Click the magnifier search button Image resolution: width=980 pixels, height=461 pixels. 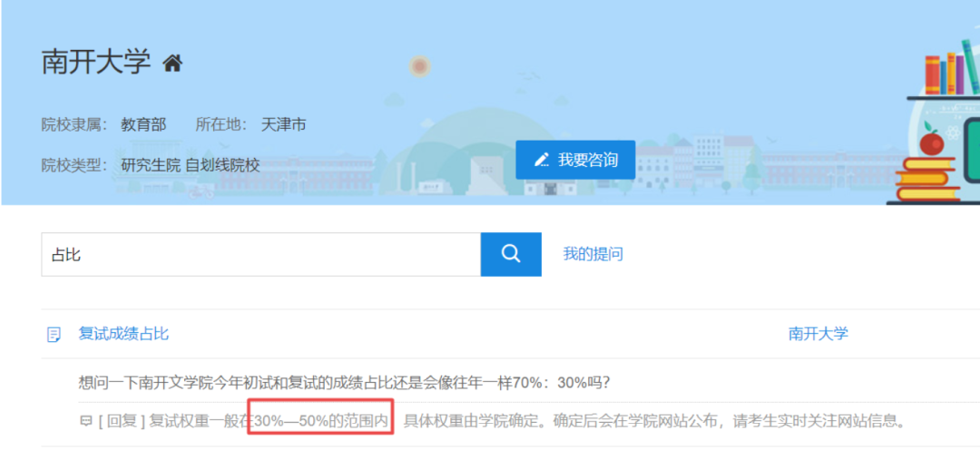pos(511,254)
